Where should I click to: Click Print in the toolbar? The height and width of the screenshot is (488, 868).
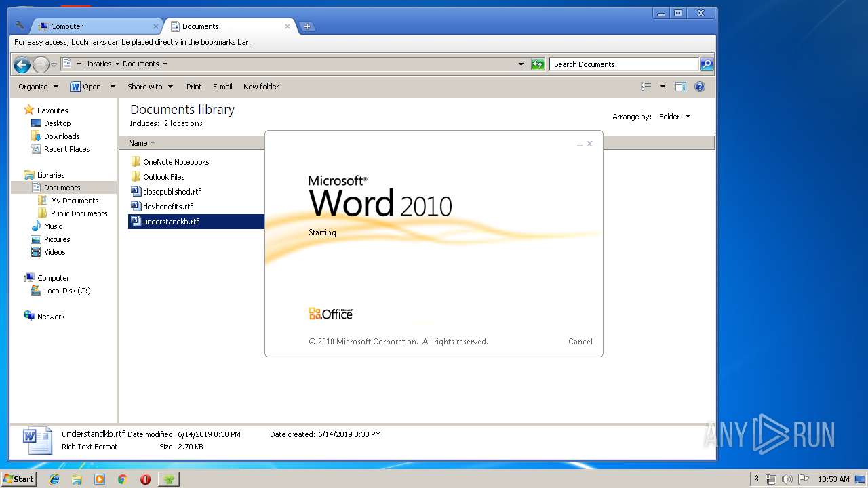point(194,87)
